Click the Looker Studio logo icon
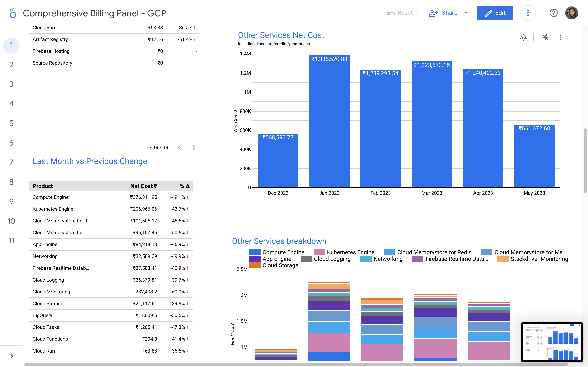 click(13, 13)
